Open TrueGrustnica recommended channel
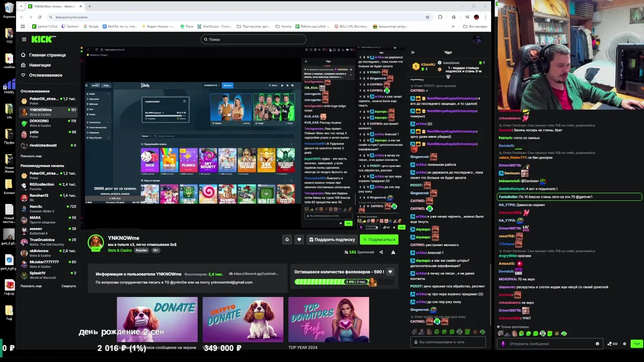 (x=48, y=241)
